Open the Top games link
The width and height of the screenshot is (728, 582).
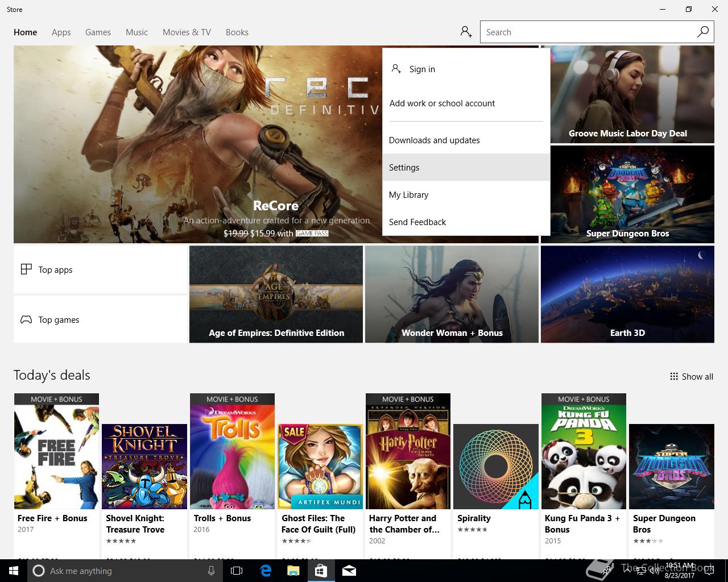point(100,319)
